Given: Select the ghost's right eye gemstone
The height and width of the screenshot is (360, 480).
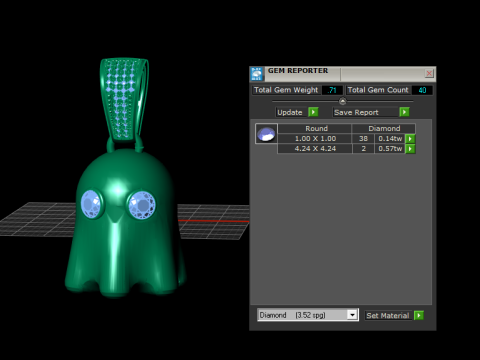Looking at the screenshot, I should (x=142, y=205).
